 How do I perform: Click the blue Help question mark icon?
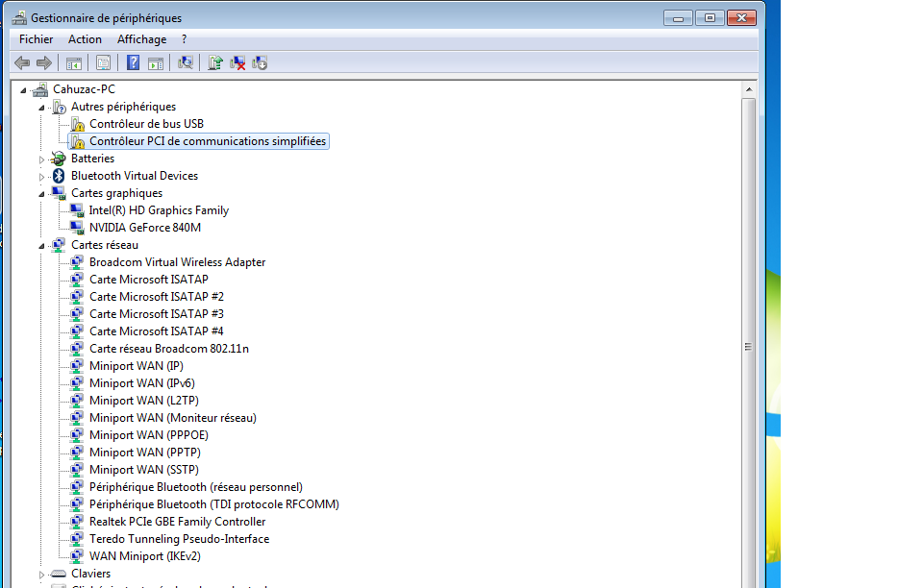pyautogui.click(x=133, y=63)
